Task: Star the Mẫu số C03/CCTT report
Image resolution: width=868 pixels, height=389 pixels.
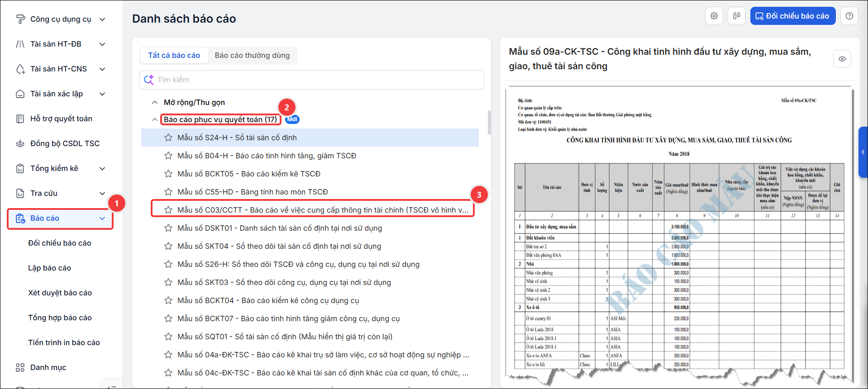Action: (x=168, y=210)
